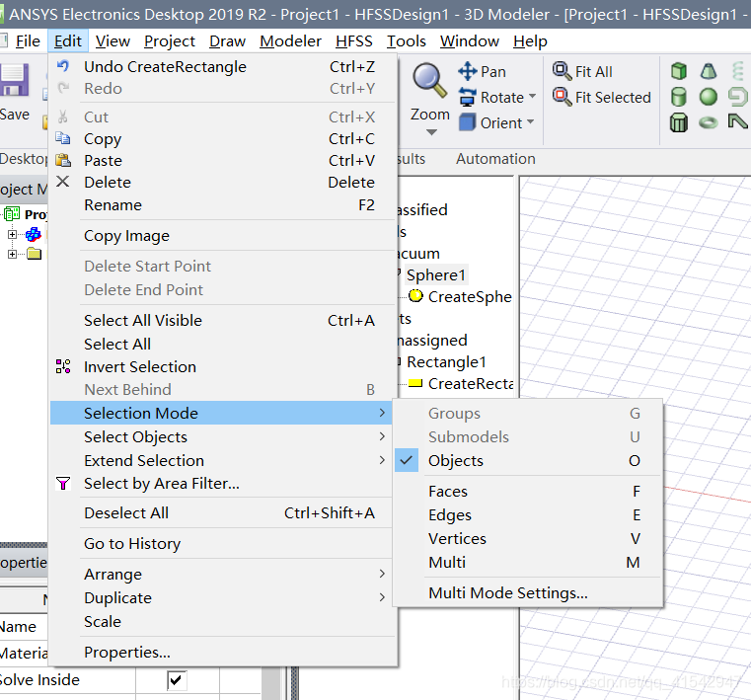
Task: Select Rectangle1 in model tree
Action: pyautogui.click(x=446, y=362)
